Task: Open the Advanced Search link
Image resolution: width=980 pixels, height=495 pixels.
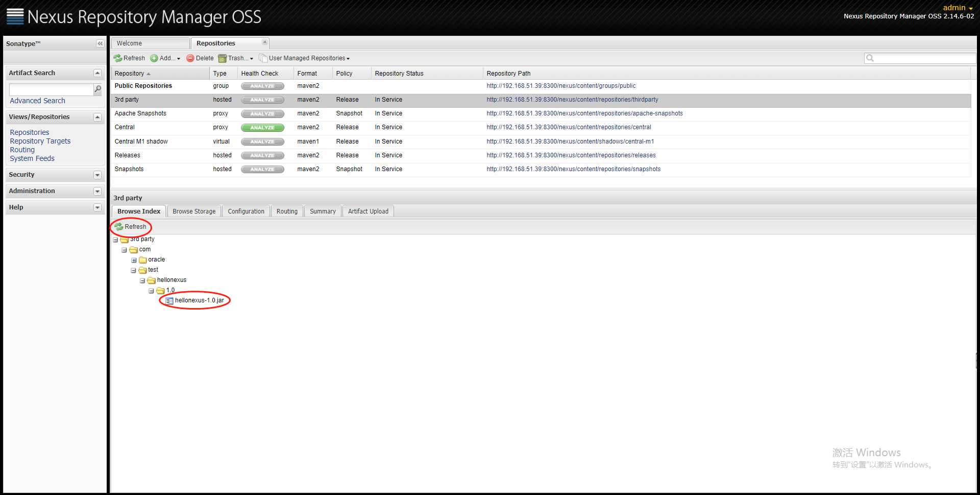Action: 37,101
